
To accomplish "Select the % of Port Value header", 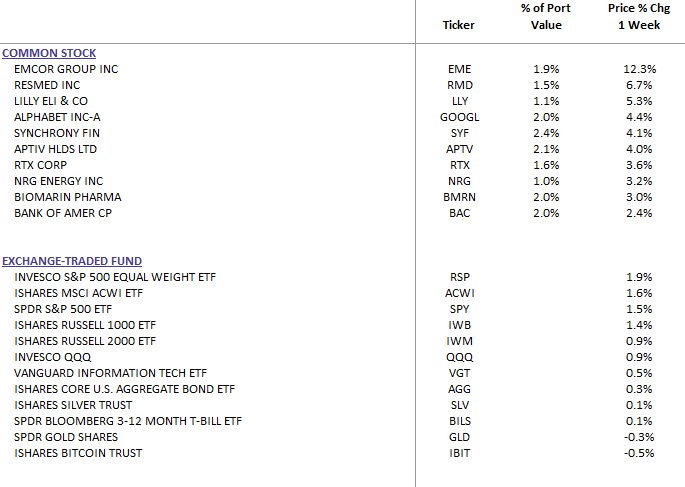I will coord(546,17).
